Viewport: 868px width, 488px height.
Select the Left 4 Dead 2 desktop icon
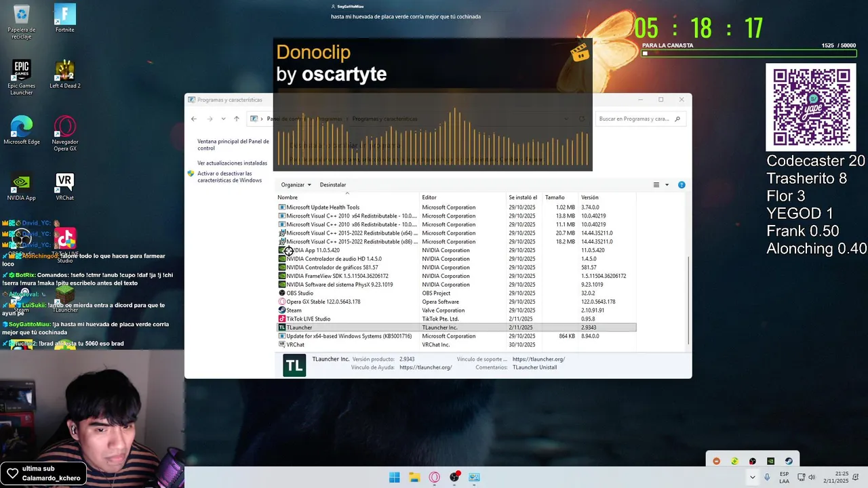pyautogui.click(x=64, y=74)
